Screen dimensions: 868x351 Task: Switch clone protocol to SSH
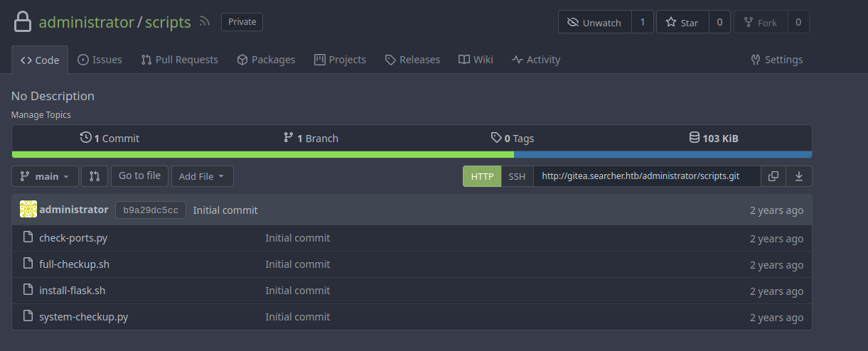(x=517, y=176)
